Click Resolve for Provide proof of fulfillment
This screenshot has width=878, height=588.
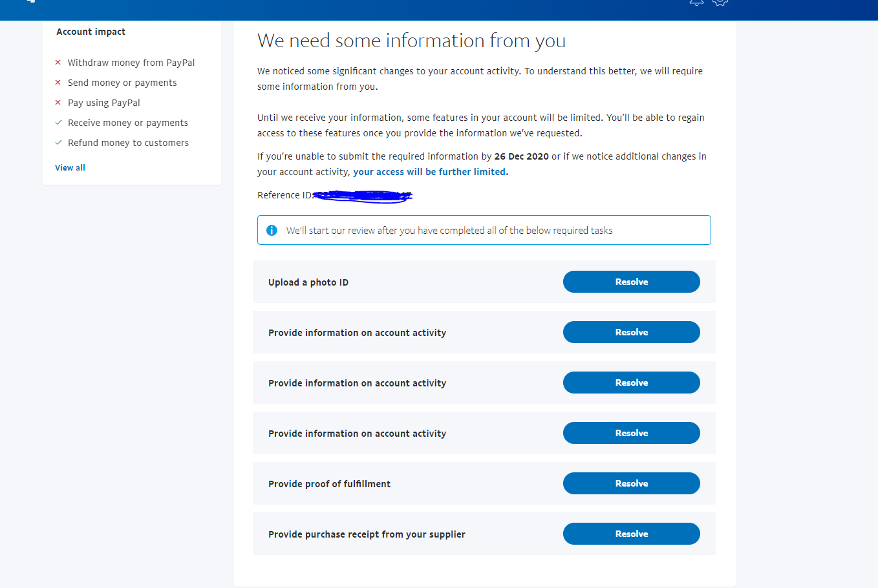click(x=631, y=483)
